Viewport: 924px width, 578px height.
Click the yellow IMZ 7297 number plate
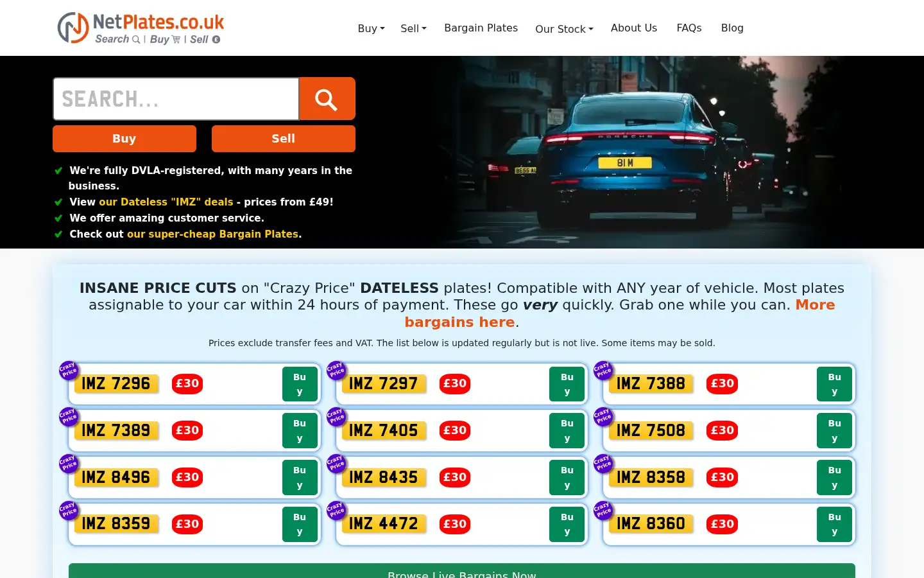pos(384,383)
